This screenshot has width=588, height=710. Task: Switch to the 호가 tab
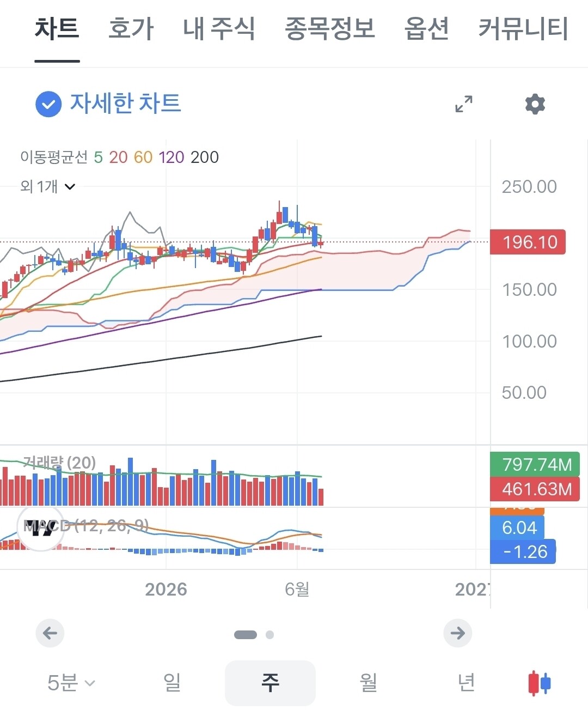131,28
